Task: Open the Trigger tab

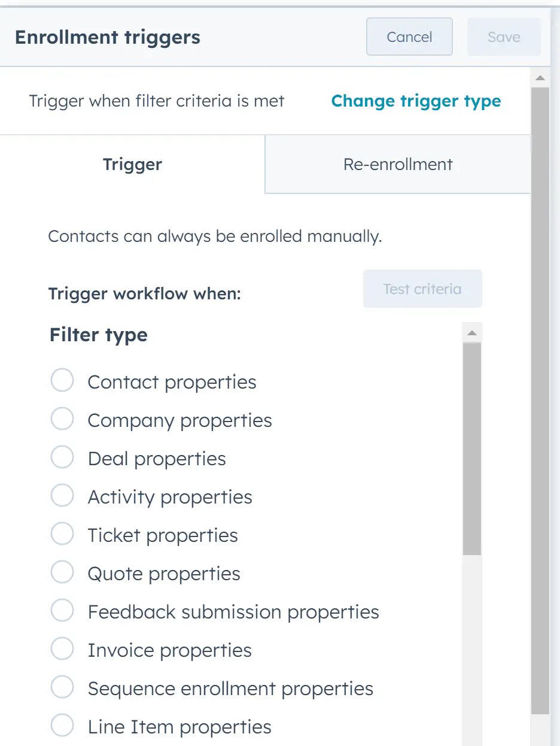Action: tap(132, 164)
